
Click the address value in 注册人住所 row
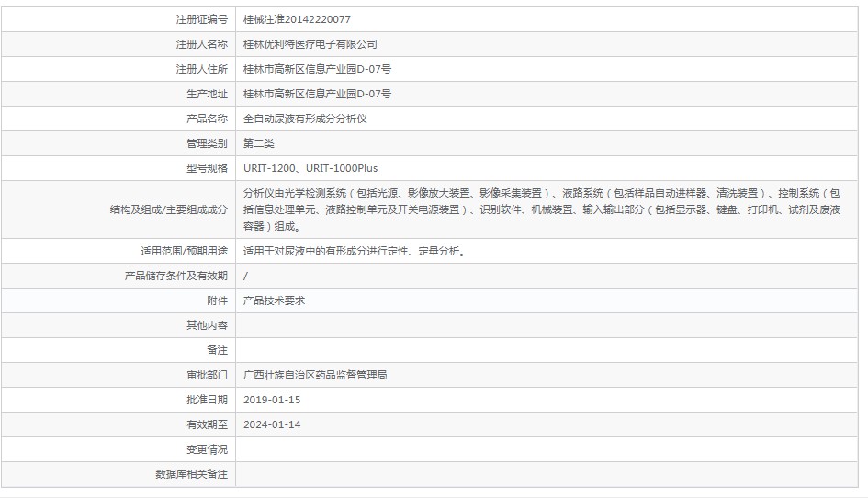click(317, 69)
